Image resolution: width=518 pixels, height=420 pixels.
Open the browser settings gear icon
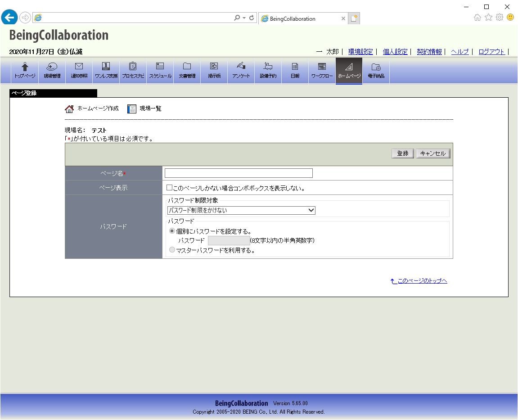click(x=500, y=17)
